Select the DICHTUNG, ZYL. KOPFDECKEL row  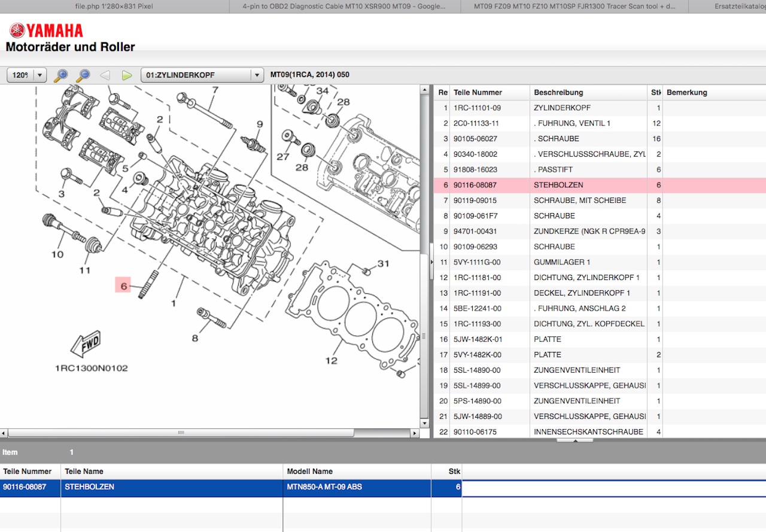click(x=600, y=324)
